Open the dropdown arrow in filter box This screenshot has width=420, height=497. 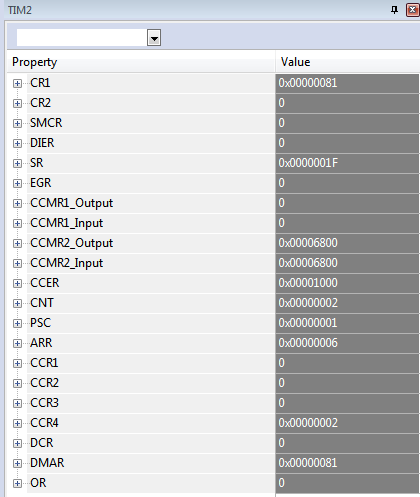pos(154,37)
